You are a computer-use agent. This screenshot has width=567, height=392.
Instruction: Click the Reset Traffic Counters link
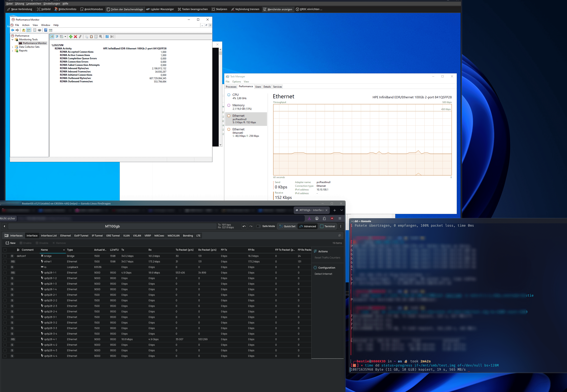(327, 258)
